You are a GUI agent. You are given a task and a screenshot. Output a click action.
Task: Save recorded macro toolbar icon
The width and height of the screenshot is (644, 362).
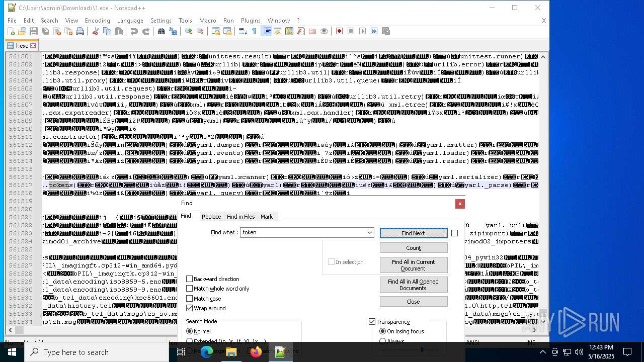click(386, 31)
